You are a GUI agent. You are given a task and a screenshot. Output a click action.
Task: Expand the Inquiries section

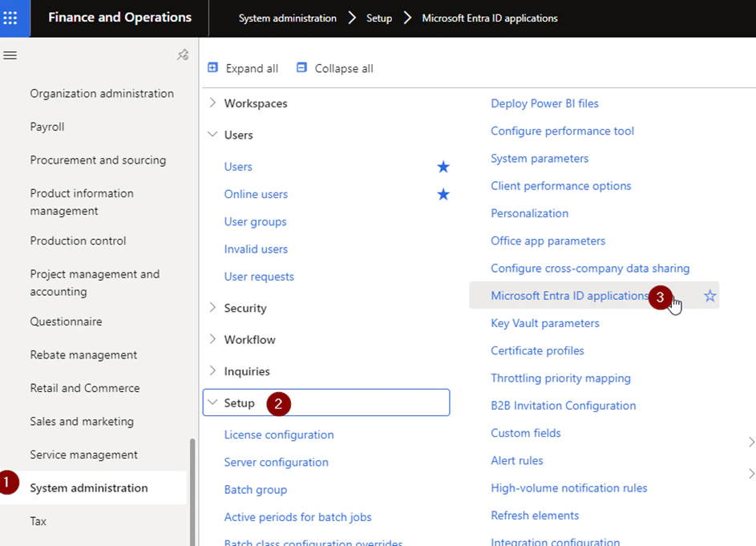coord(212,370)
